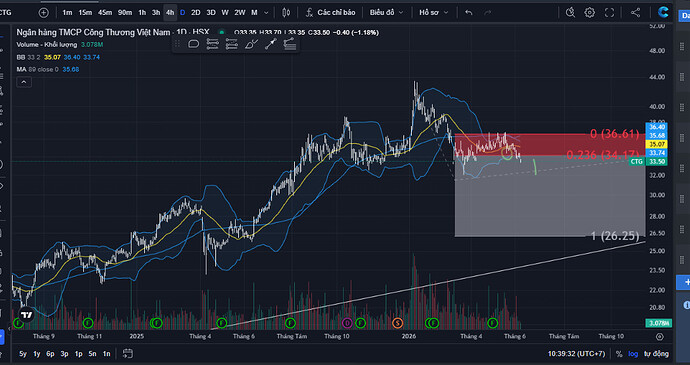Image resolution: width=690 pixels, height=365 pixels.
Task: Open chart settings gear icon
Action: click(x=590, y=12)
